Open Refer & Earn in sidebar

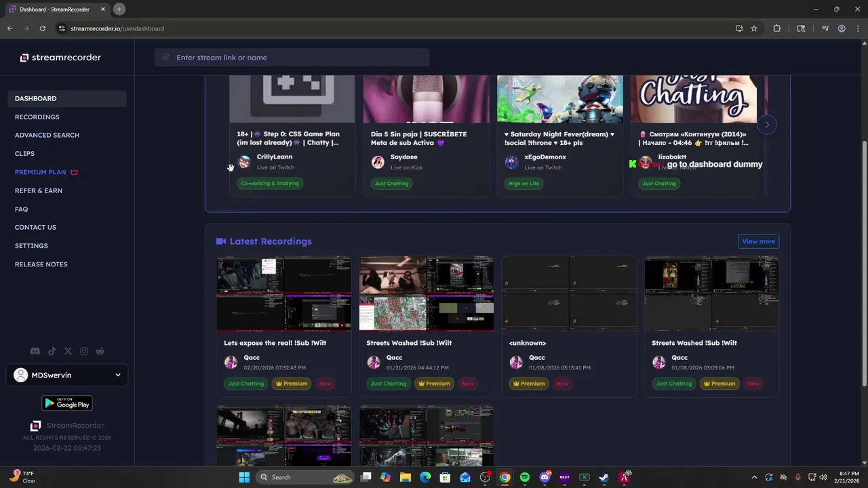coord(39,190)
